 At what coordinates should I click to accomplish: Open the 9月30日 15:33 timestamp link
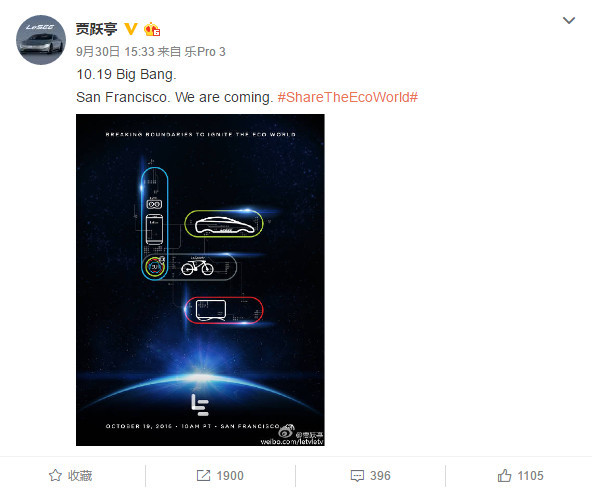click(115, 52)
